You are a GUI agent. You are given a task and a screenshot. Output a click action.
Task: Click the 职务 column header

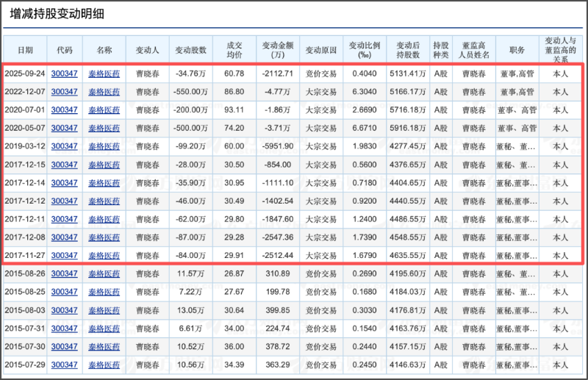point(517,50)
